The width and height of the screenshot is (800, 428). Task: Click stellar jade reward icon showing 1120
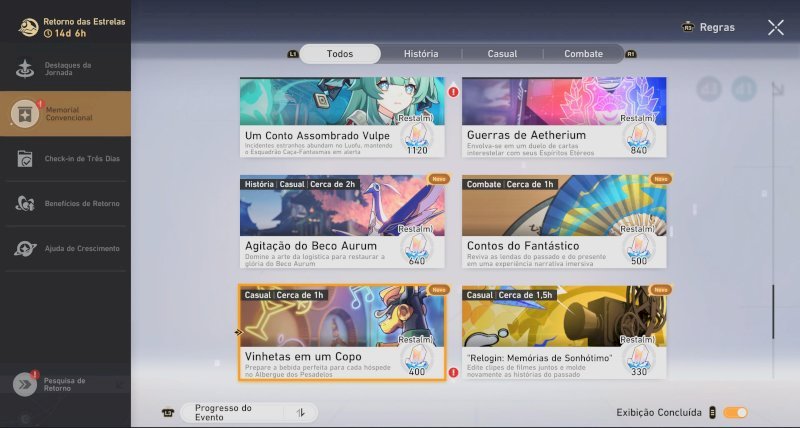click(x=417, y=138)
